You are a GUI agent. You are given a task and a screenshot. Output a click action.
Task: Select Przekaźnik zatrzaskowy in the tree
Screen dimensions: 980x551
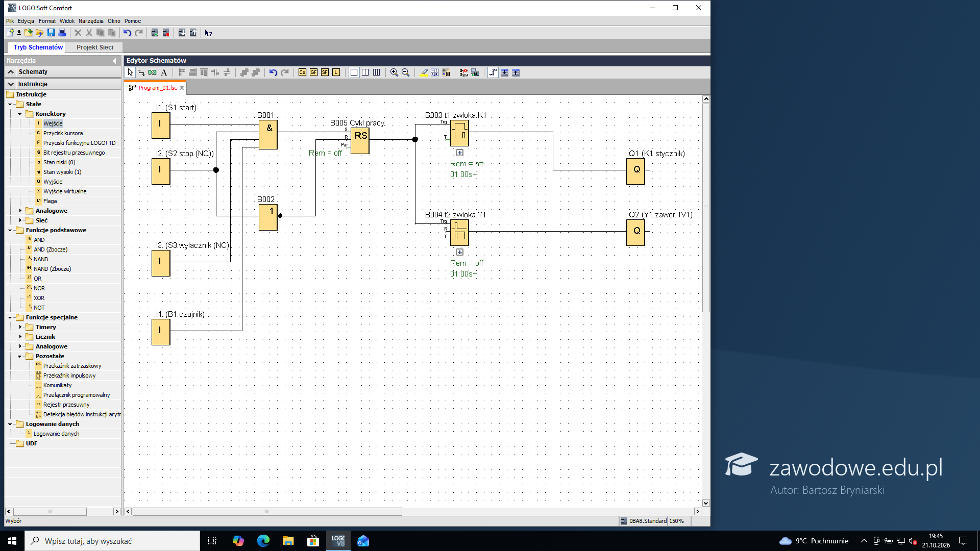point(72,366)
